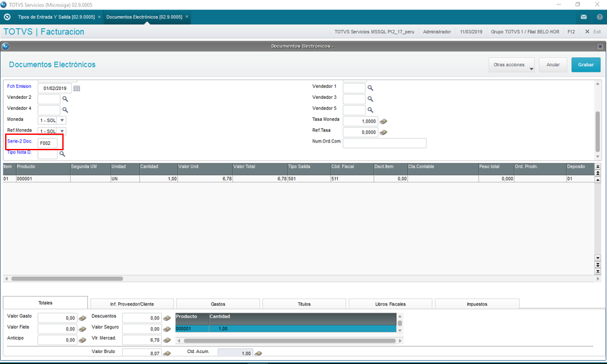
Task: Click the Vendedor 2 input field
Action: 49,99
